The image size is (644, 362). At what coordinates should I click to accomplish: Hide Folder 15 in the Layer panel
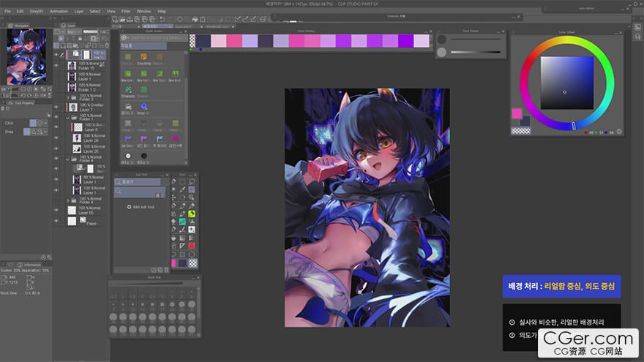point(56,66)
